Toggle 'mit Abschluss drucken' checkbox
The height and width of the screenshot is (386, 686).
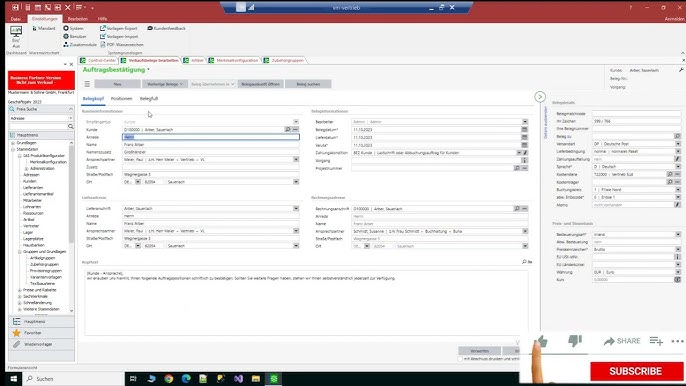[x=460, y=359]
